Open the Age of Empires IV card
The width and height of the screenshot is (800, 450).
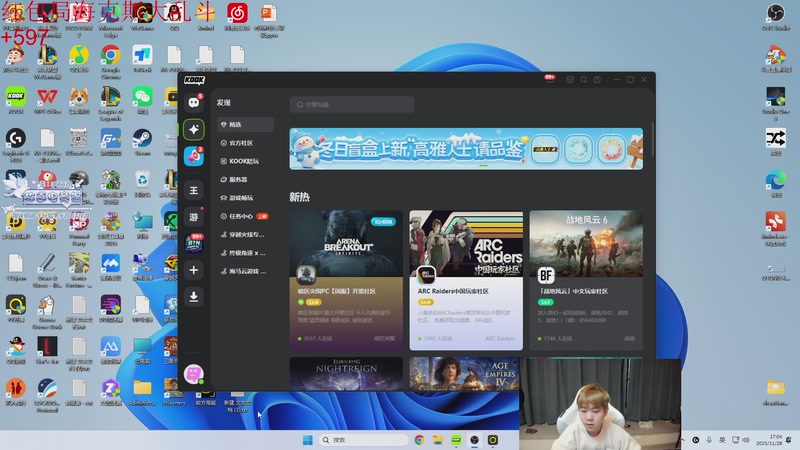pyautogui.click(x=464, y=373)
